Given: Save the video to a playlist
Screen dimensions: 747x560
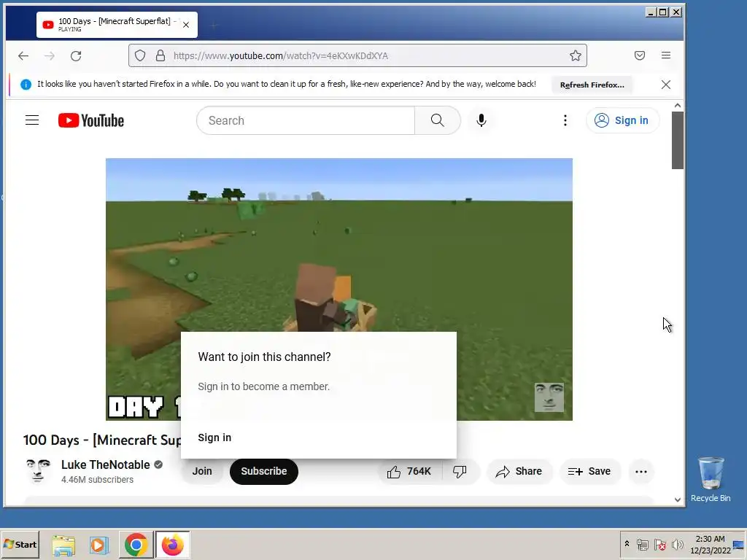Looking at the screenshot, I should pyautogui.click(x=589, y=472).
